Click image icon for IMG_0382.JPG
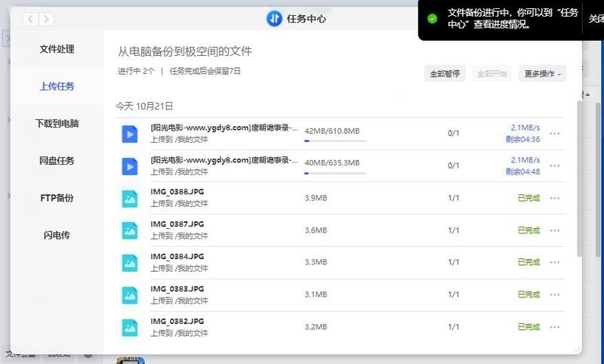 click(130, 328)
